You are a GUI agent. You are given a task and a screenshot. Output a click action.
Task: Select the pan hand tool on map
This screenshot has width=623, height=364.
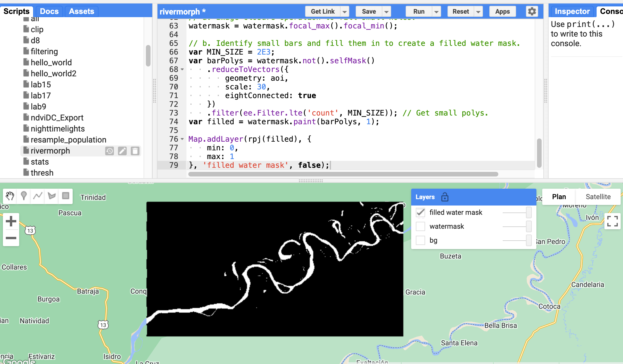click(x=10, y=196)
